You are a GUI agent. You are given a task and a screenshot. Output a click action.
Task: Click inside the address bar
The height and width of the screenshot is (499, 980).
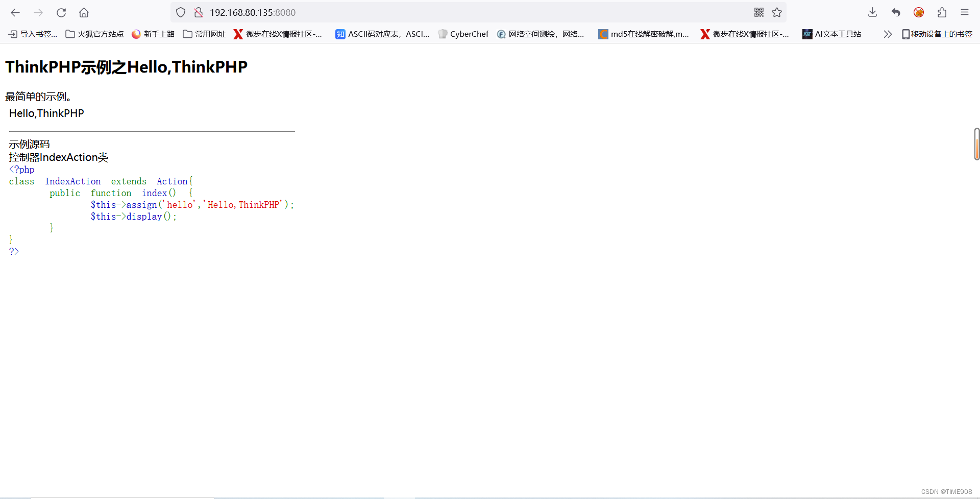357,12
